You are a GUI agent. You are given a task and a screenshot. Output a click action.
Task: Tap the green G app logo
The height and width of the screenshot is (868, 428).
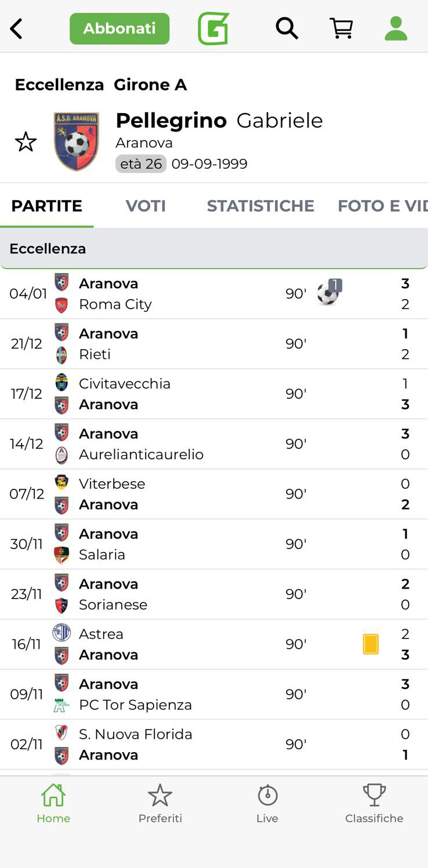(213, 28)
